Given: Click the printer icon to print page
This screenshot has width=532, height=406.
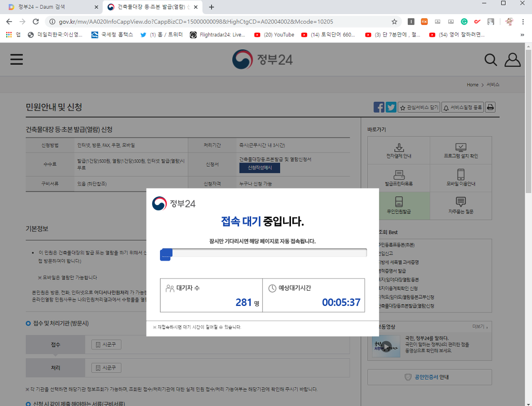Looking at the screenshot, I should [490, 107].
